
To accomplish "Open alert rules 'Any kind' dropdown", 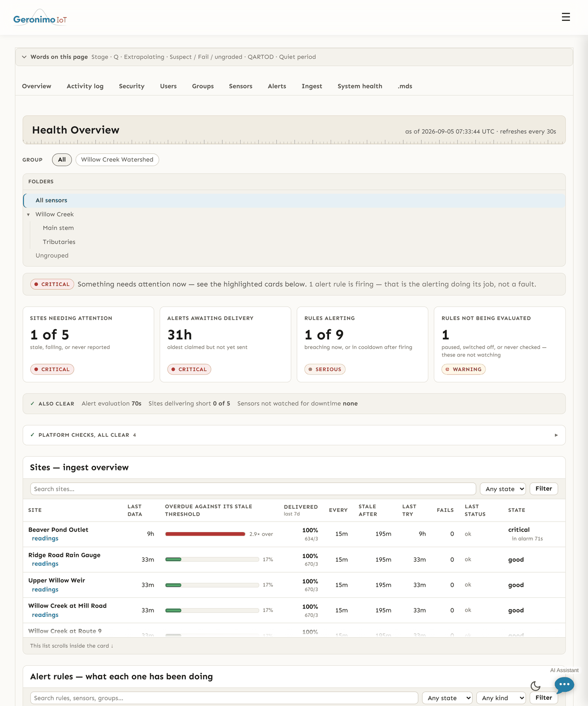I will [x=501, y=698].
